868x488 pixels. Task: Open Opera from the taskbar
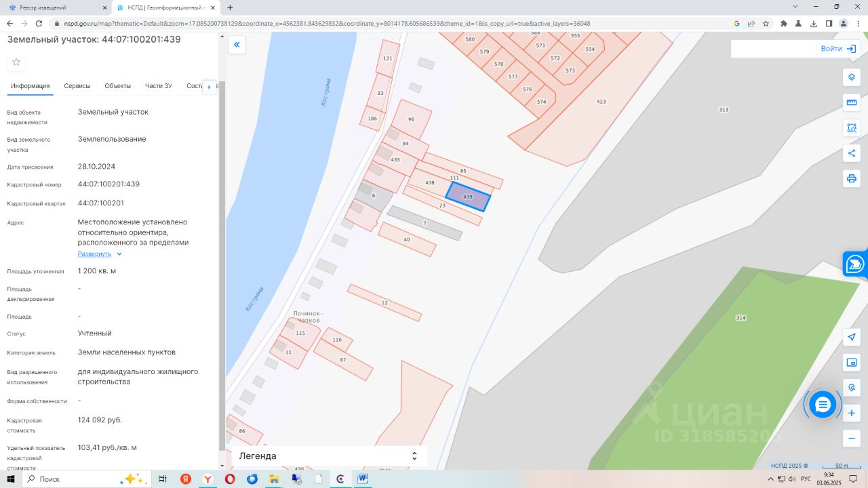tap(230, 479)
